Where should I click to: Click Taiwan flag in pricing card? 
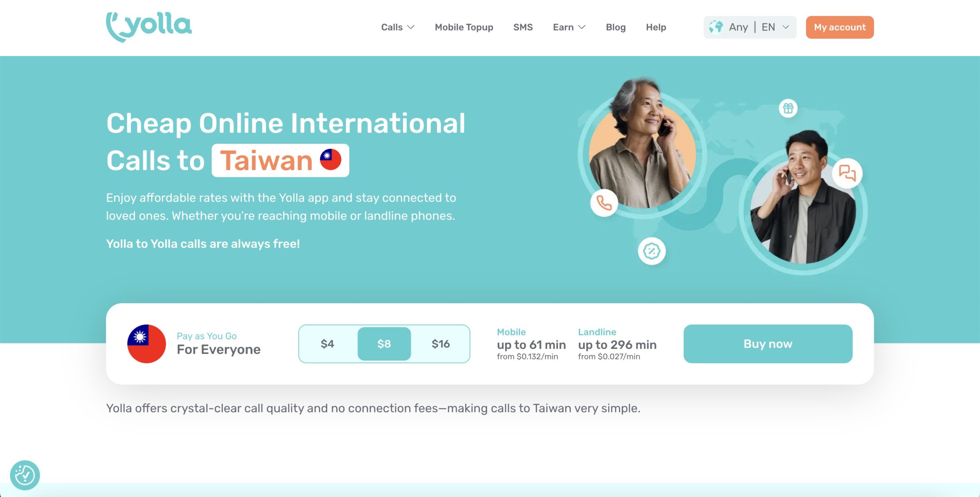coord(147,344)
